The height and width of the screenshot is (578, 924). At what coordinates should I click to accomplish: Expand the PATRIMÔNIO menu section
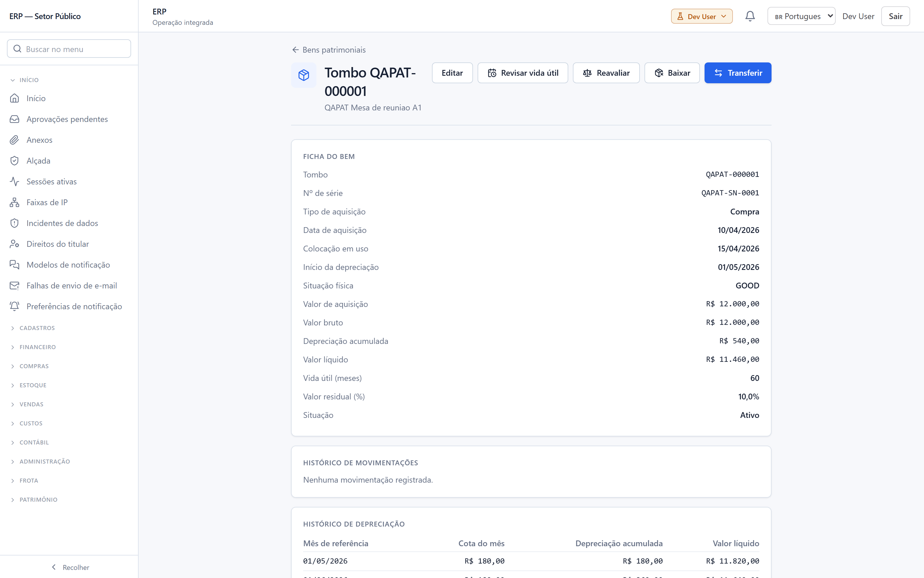(x=34, y=500)
